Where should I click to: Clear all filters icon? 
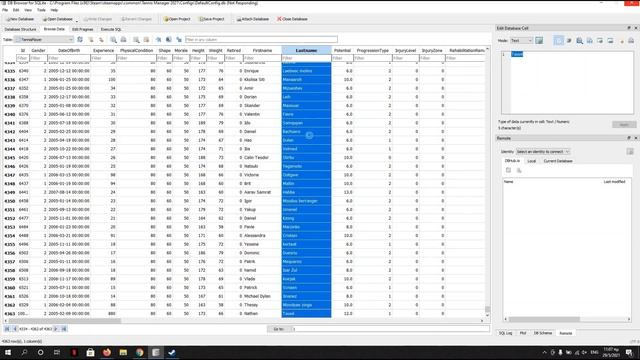pyautogui.click(x=91, y=40)
